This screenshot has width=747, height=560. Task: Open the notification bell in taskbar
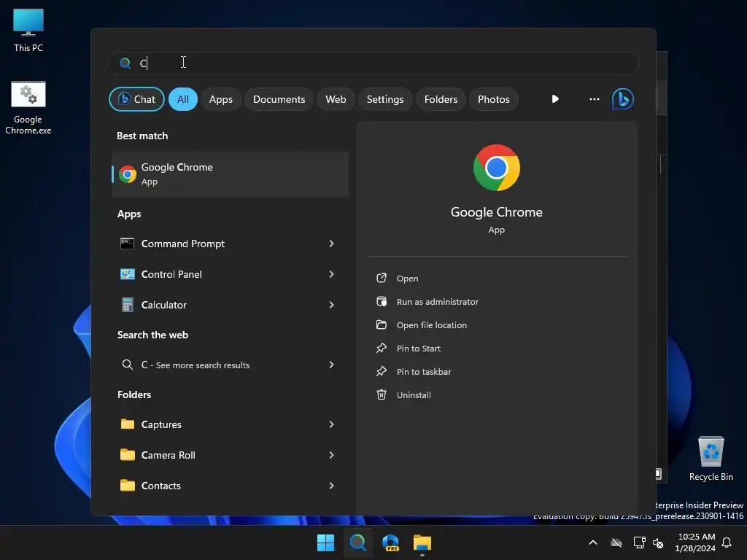click(x=727, y=542)
